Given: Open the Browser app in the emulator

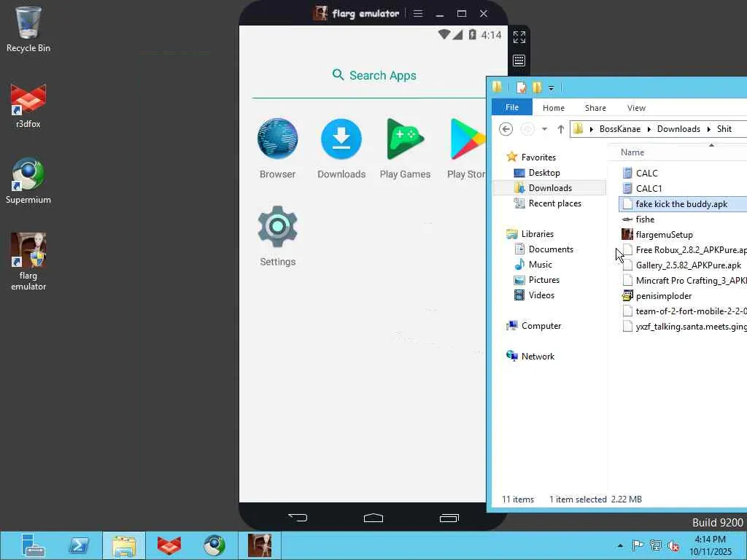Looking at the screenshot, I should click(277, 148).
